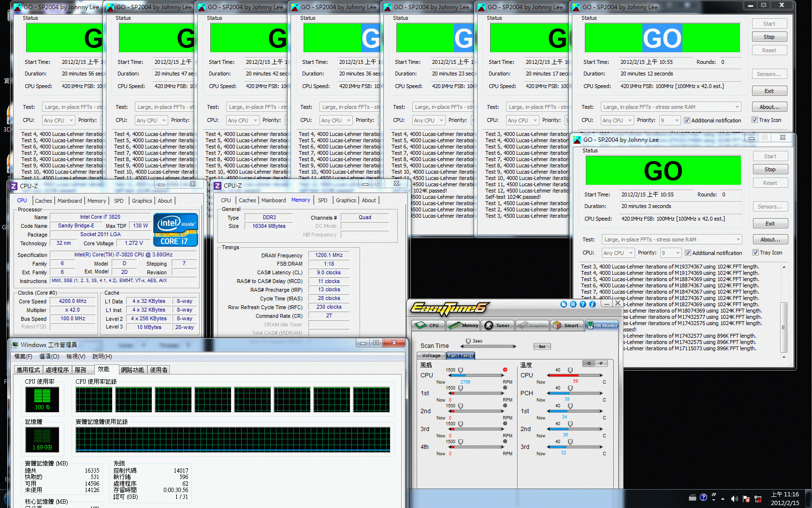
Task: Click the Z icon of the Memory CPU-Z window
Action: [x=217, y=186]
